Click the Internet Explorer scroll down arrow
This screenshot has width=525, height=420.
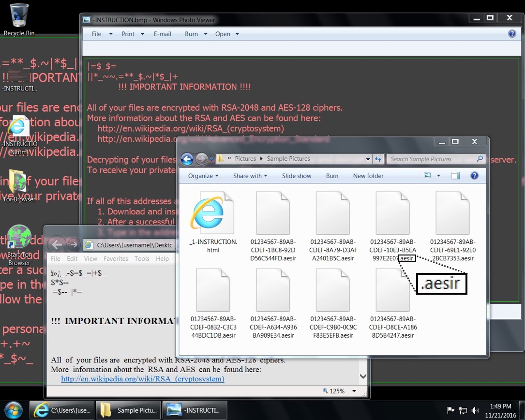363,376
